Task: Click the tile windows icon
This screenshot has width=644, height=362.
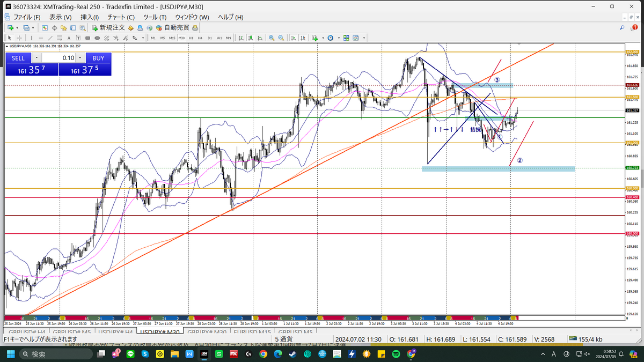Action: point(346,38)
